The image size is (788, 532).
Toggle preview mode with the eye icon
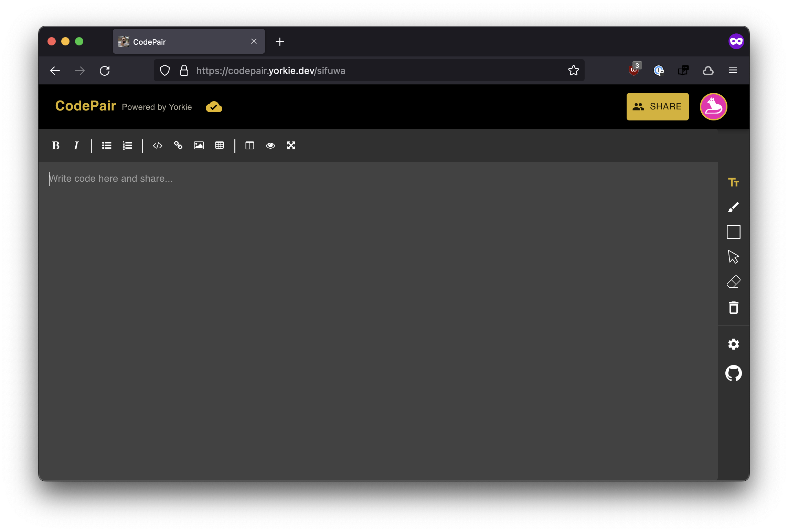270,146
